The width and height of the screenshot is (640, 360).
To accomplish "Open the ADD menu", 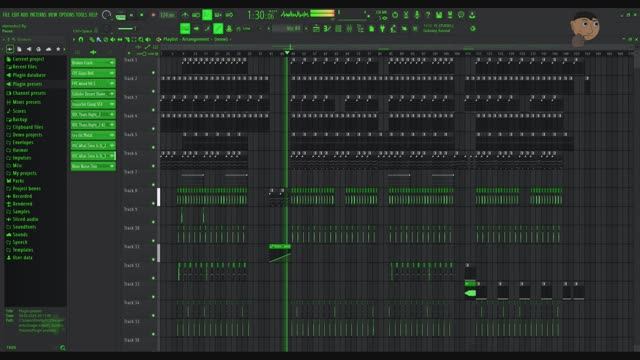I will click(24, 15).
